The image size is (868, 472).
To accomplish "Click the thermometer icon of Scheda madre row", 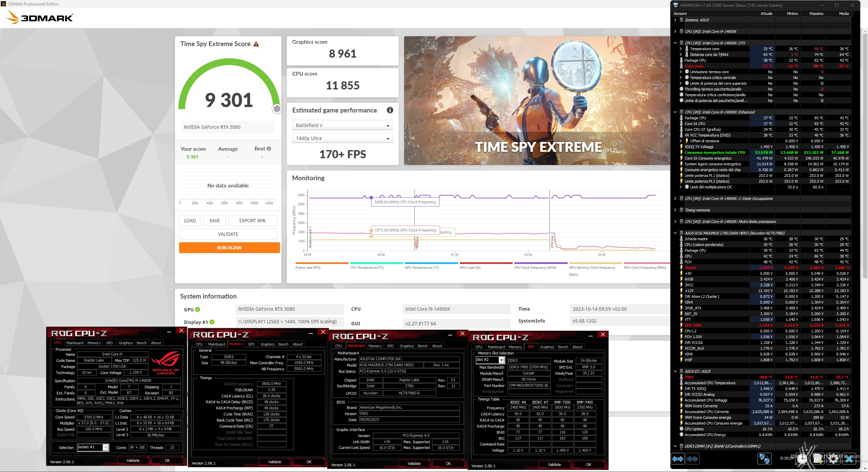I will tap(681, 239).
